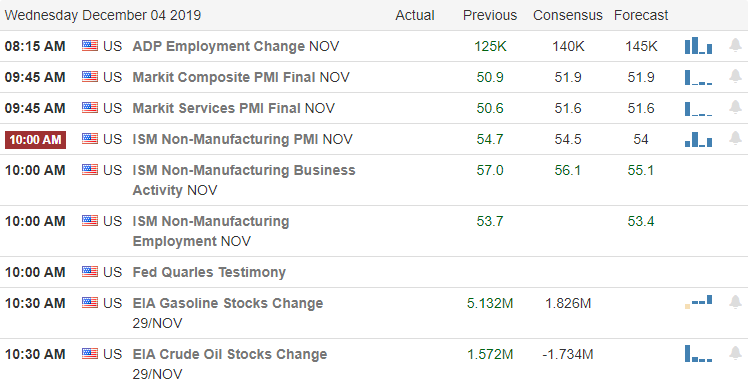Toggle alert bell for ADP Employment Change
The image size is (748, 389).
[x=736, y=45]
